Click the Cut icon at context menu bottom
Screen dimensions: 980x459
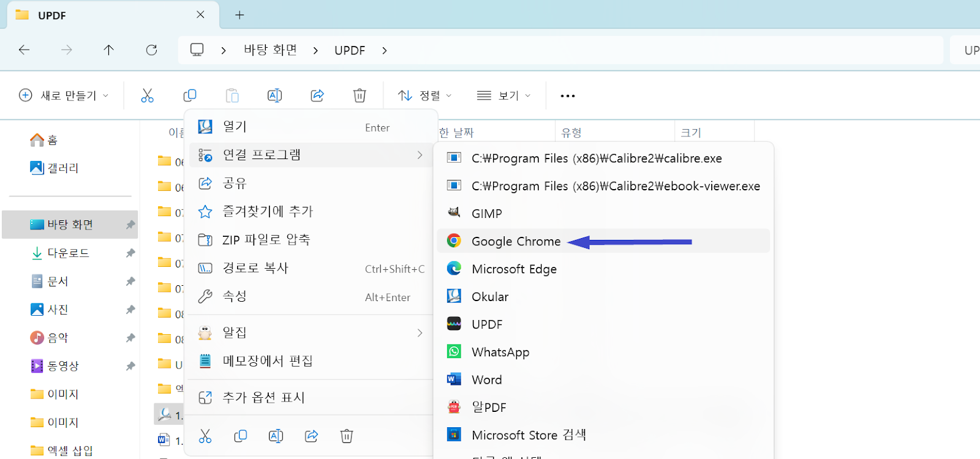[x=205, y=436]
